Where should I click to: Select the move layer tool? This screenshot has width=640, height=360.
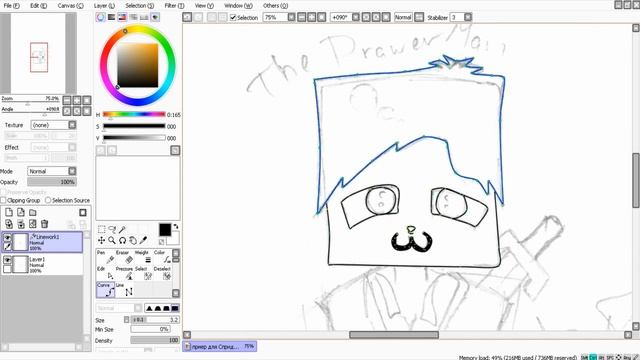pyautogui.click(x=101, y=240)
